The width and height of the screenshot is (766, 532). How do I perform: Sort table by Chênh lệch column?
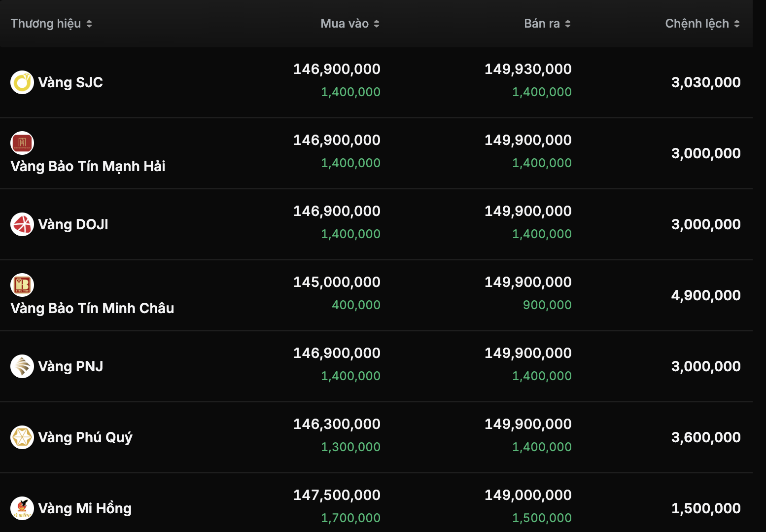702,24
